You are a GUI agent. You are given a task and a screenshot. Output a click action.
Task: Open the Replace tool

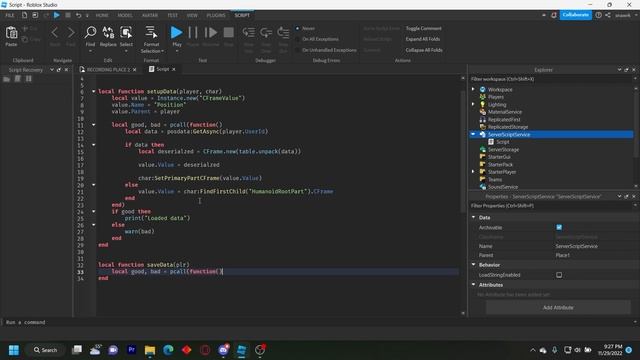coord(108,33)
